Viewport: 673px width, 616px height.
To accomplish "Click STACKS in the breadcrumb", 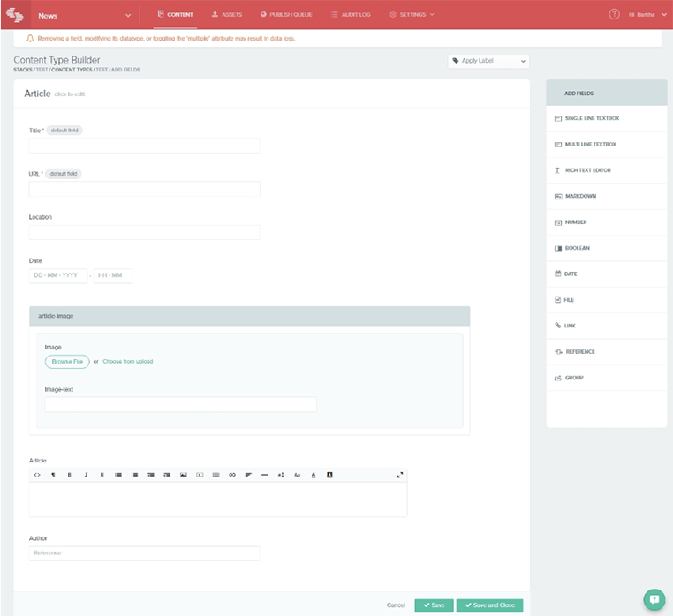I will point(23,70).
